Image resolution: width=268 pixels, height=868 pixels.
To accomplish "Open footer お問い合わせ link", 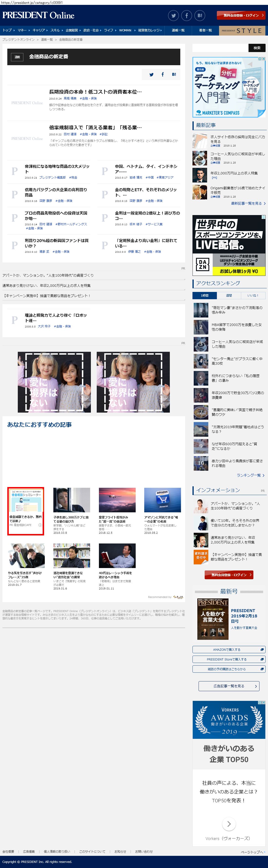I will point(144,851).
